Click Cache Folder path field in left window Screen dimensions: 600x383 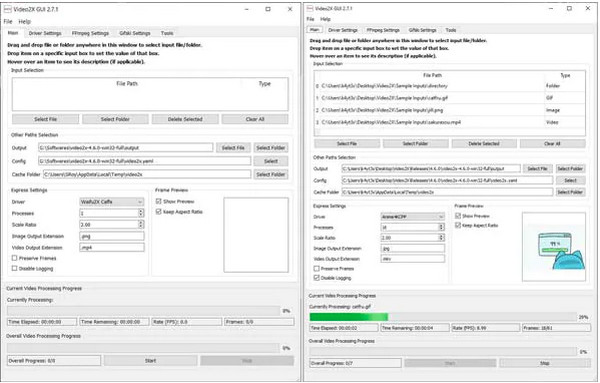[147, 174]
